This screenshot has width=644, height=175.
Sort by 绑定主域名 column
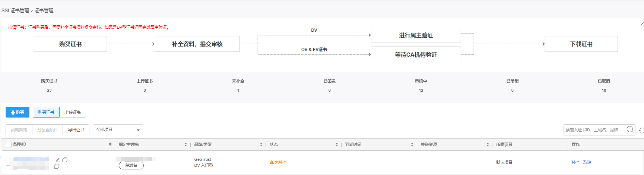pyautogui.click(x=185, y=144)
